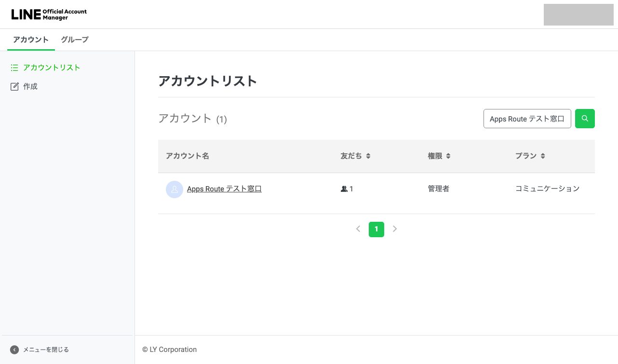Viewport: 618px width, 364px height.
Task: Sort the list by 権限 column
Action: point(439,156)
